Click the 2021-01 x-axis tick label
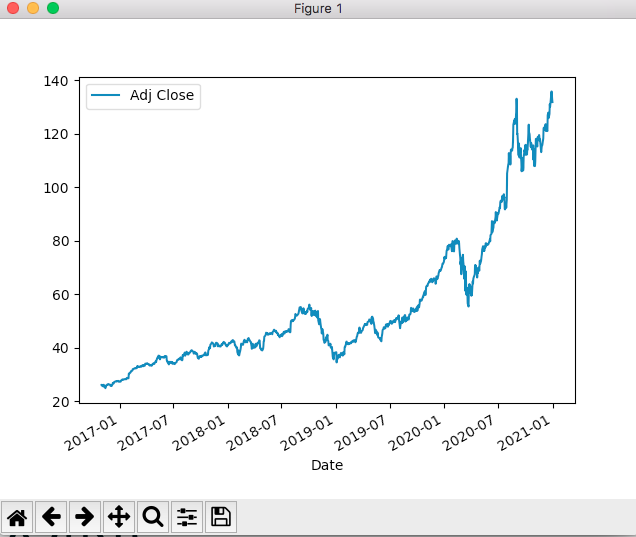The image size is (636, 537). tap(524, 433)
